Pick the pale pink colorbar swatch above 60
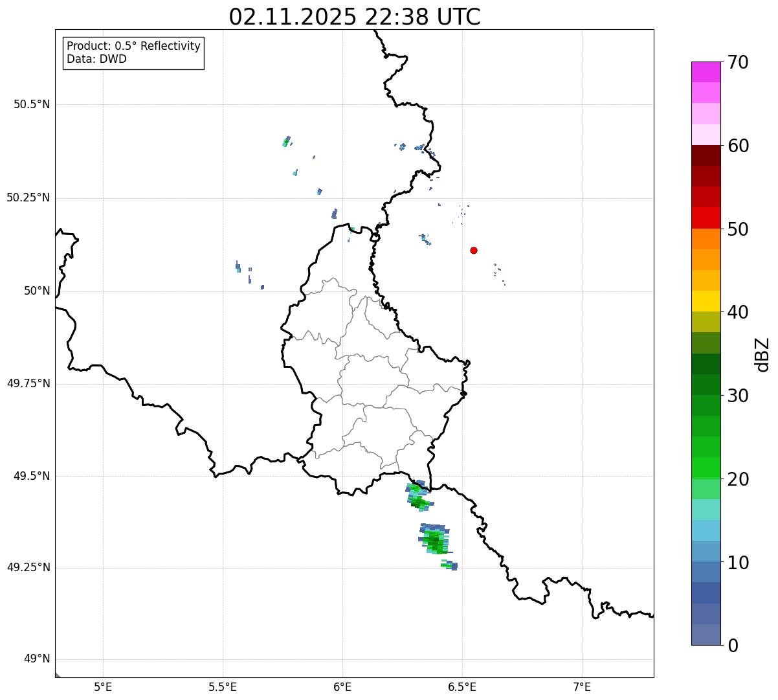Viewport: 778px width, 700px height. pyautogui.click(x=706, y=135)
